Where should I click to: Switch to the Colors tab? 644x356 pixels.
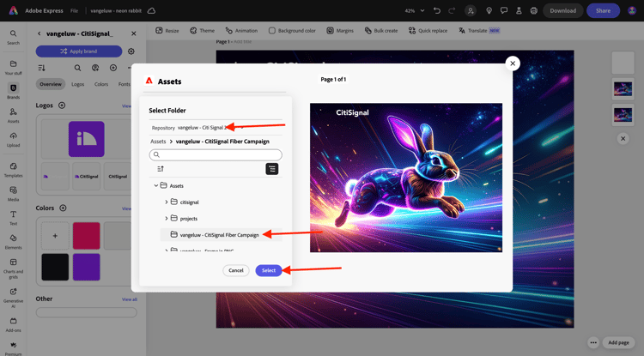point(101,84)
